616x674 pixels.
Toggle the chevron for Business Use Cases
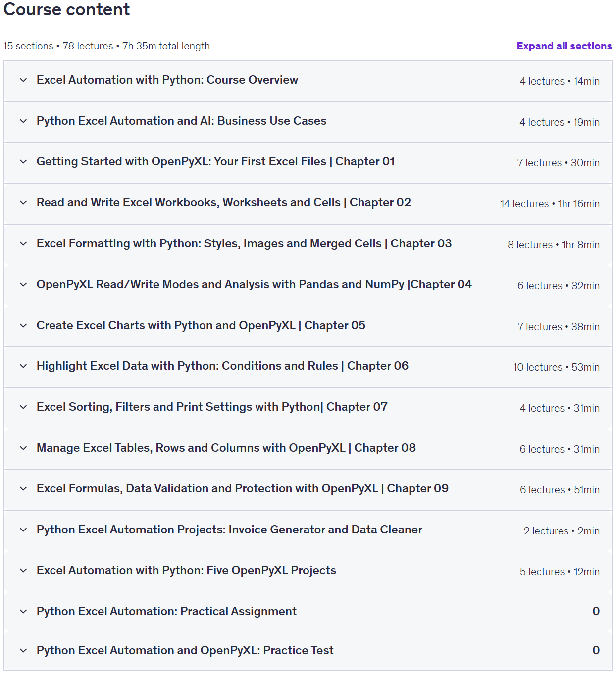tap(23, 121)
